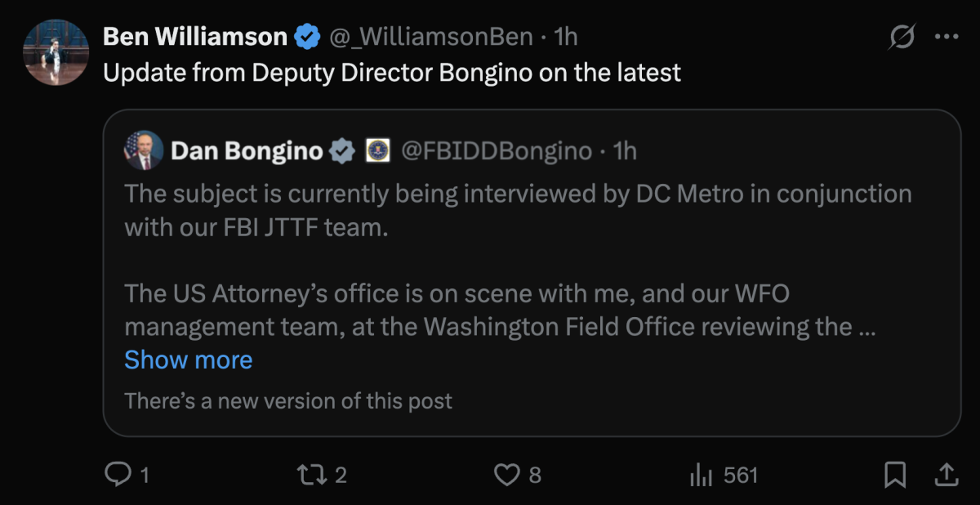Click the Grok explain-this-post icon
The height and width of the screenshot is (505, 980).
coord(902,37)
